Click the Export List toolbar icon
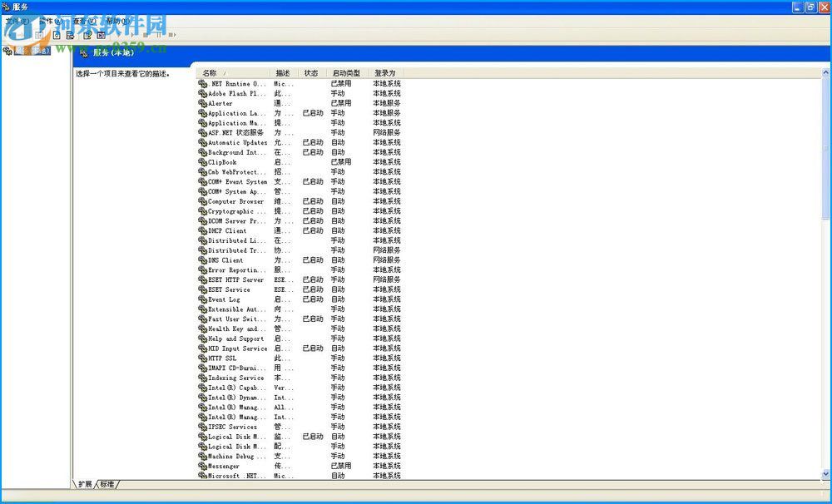Screen dimensions: 832x504 coord(70,36)
